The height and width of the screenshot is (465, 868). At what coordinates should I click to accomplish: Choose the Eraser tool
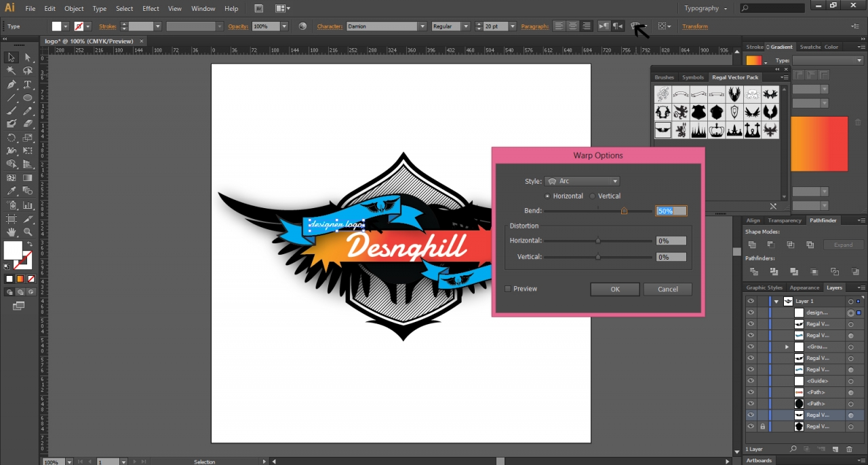coord(28,124)
